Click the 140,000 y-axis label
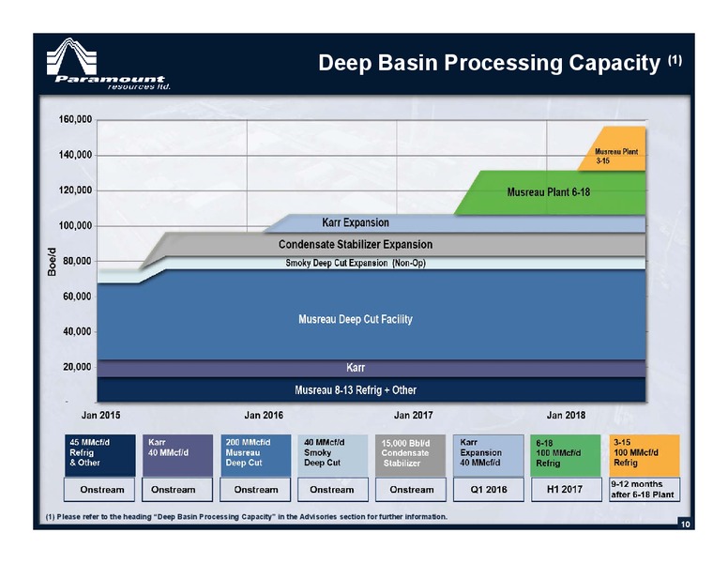The height and width of the screenshot is (563, 728). [x=75, y=155]
